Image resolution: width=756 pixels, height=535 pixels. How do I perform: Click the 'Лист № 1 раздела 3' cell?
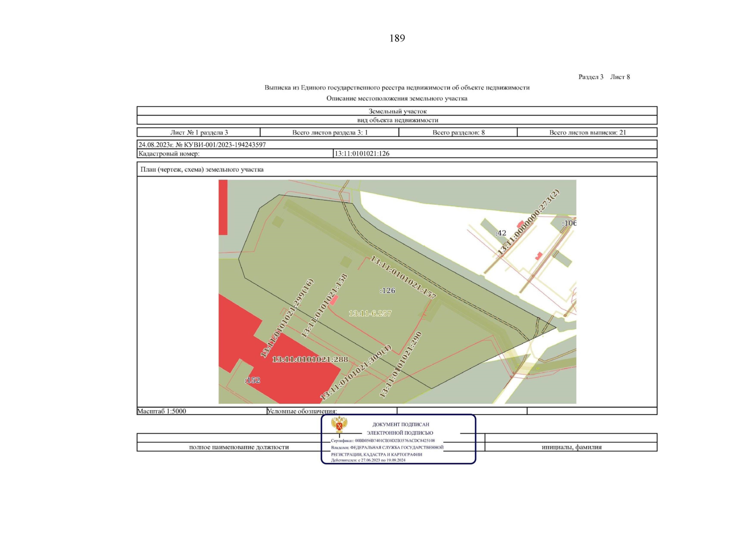pos(199,132)
